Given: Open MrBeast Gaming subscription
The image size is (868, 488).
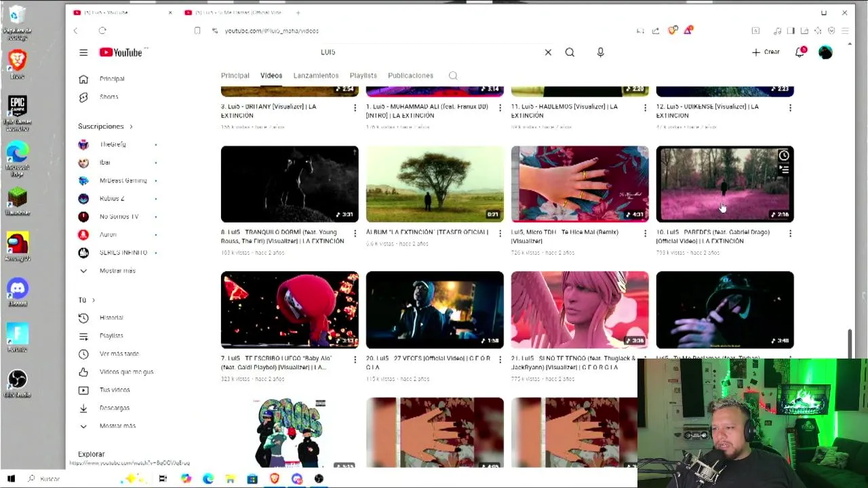Looking at the screenshot, I should point(123,180).
